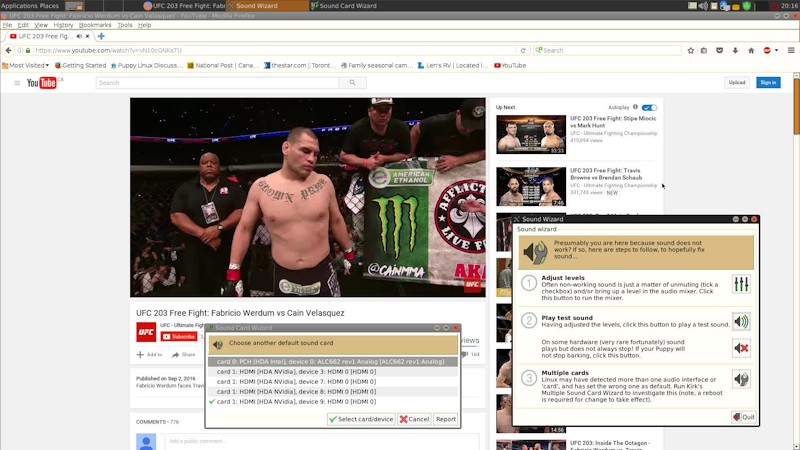Open Firefox downloads arrow

735,51
